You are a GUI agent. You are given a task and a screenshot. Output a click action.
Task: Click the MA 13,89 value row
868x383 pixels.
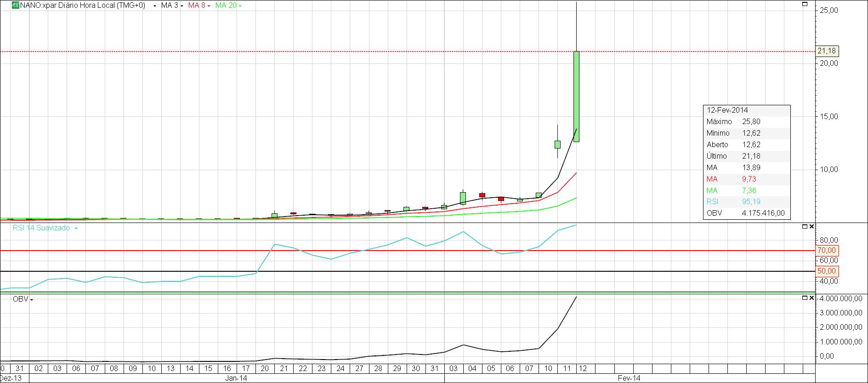coord(747,168)
